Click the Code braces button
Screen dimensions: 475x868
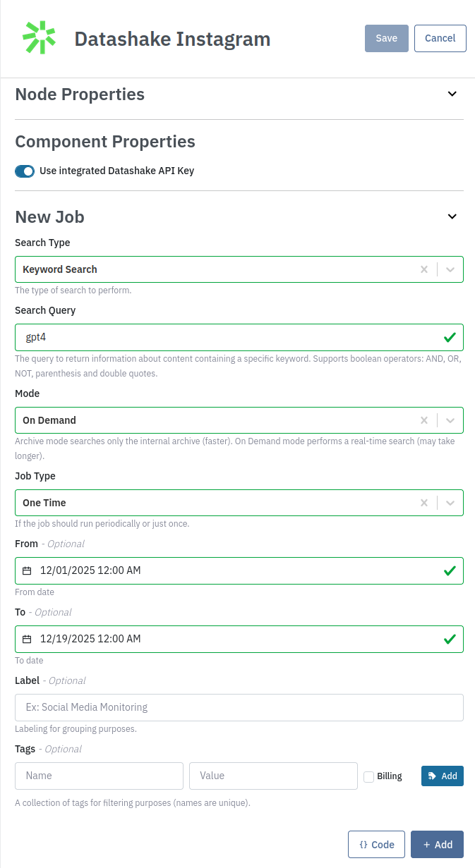376,845
